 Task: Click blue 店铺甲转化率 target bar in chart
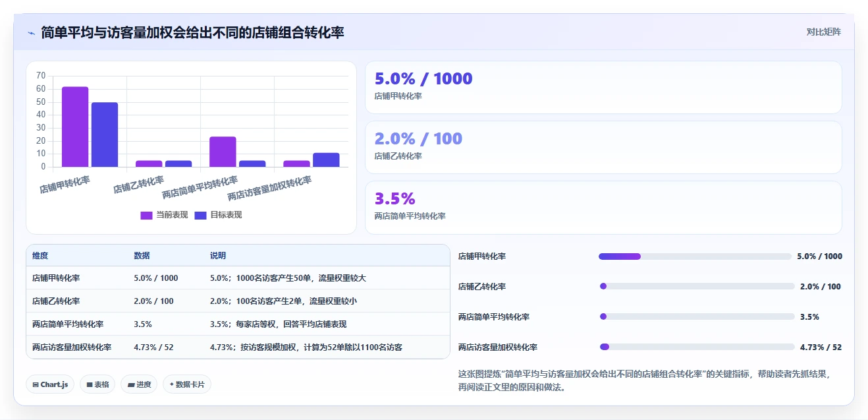(105, 135)
